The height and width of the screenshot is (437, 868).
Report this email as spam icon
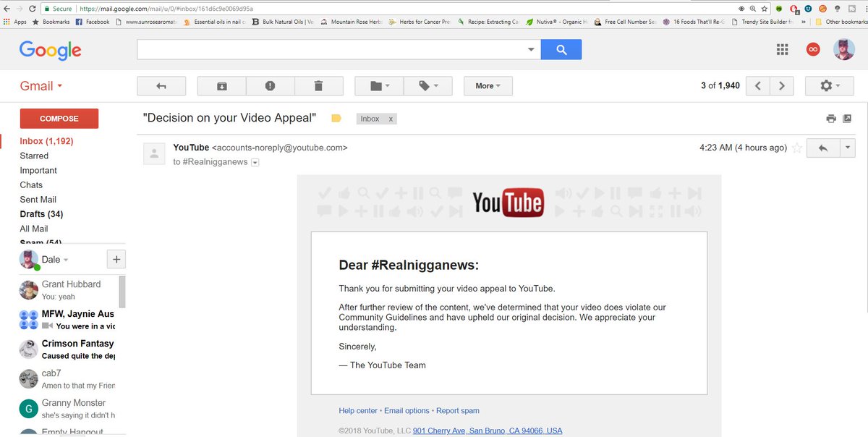pos(271,86)
